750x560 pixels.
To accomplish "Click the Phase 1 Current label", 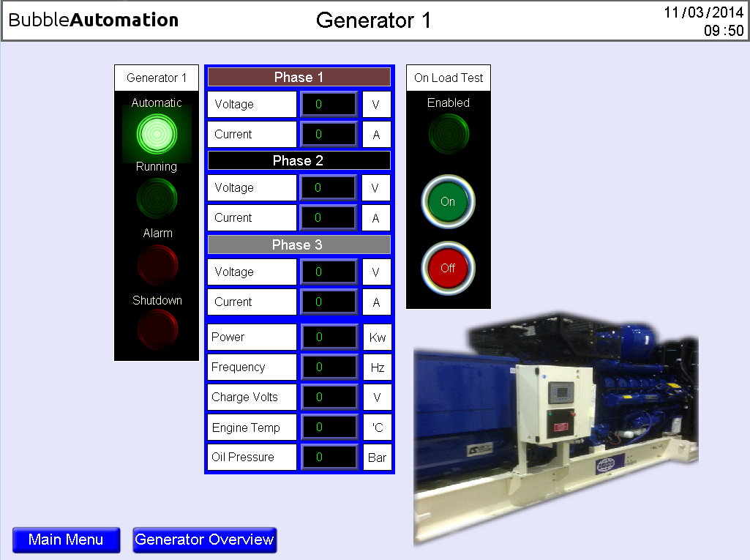I will coord(252,135).
